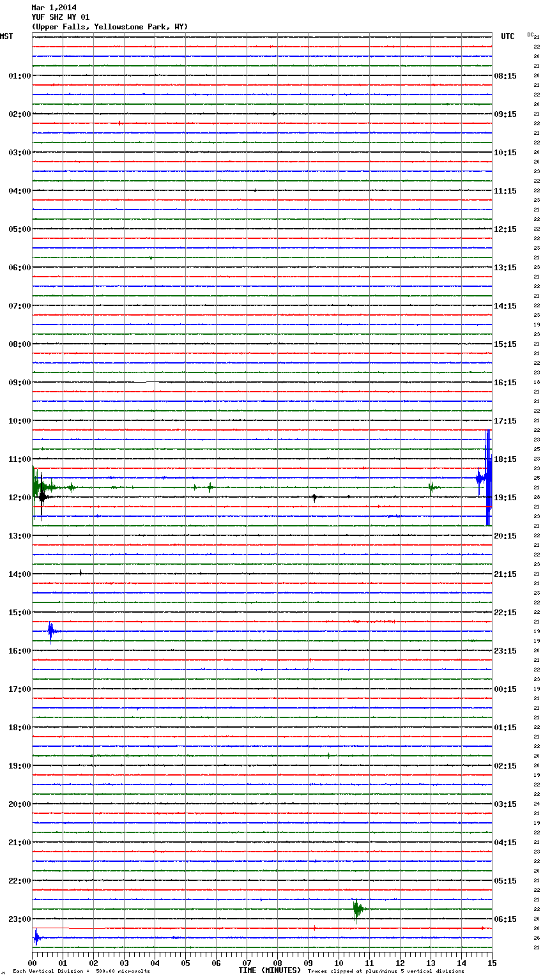The image size is (543, 980).
Task: Click the "Traces clipped at plus/minus 5 vertical divisions" note
Action: 386,971
